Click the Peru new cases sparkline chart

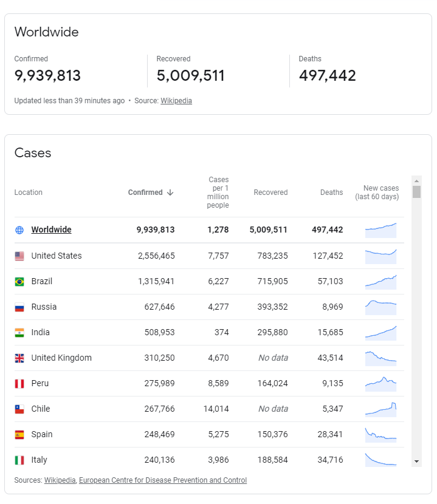tap(380, 383)
